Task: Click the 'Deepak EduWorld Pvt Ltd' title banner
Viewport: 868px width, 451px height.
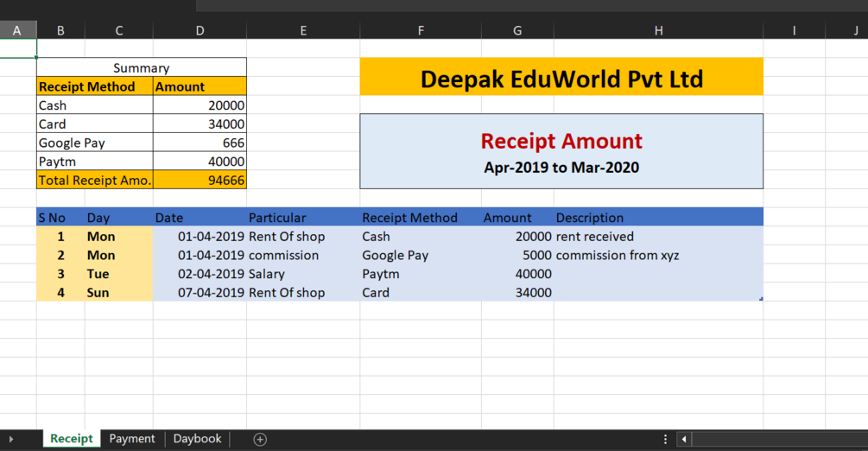Action: [561, 77]
